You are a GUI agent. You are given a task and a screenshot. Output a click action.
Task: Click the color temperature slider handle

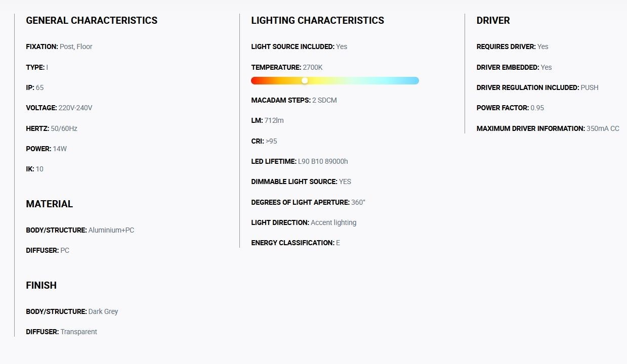point(305,80)
